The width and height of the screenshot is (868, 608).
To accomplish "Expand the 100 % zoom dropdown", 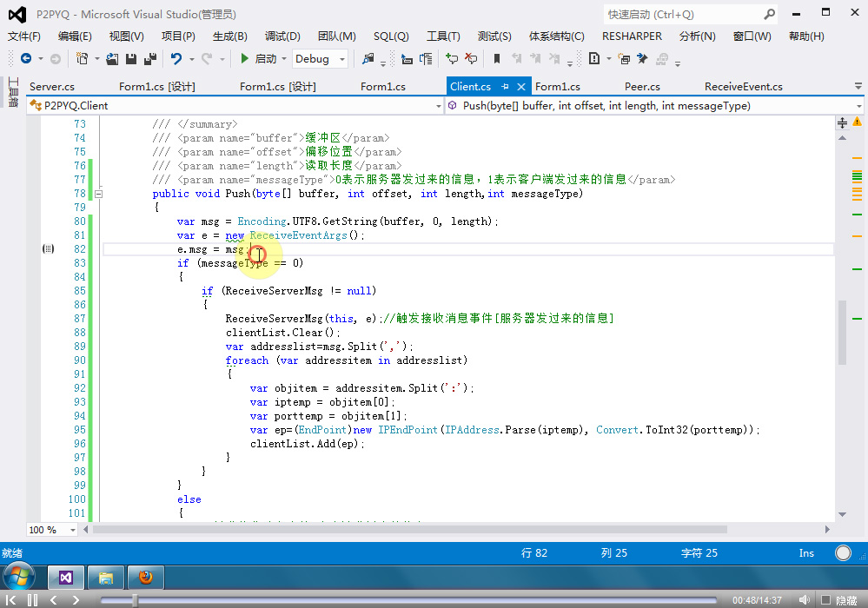I will 72,530.
